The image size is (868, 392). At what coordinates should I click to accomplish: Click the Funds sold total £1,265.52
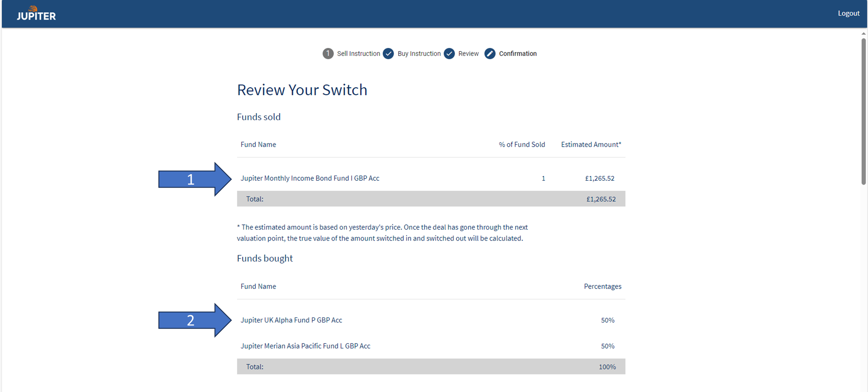[x=601, y=199]
